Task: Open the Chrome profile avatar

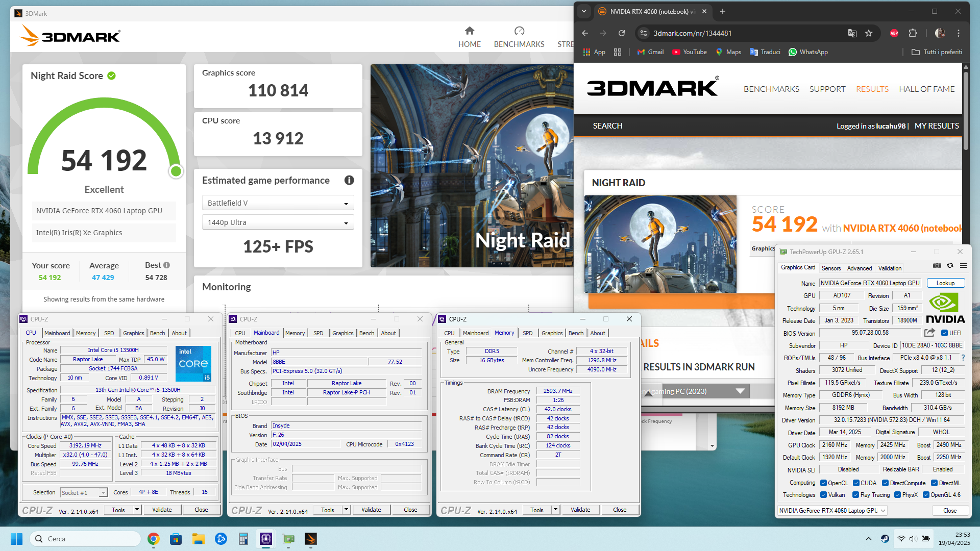Action: 940,33
